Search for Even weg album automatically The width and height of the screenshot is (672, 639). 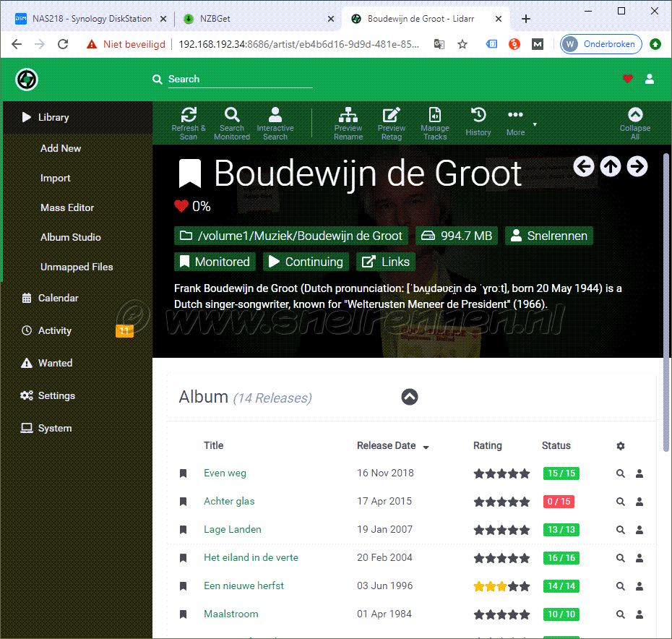tap(620, 473)
